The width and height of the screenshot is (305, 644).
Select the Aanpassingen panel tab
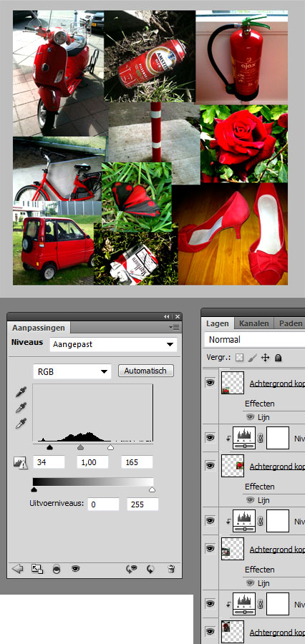pyautogui.click(x=39, y=328)
